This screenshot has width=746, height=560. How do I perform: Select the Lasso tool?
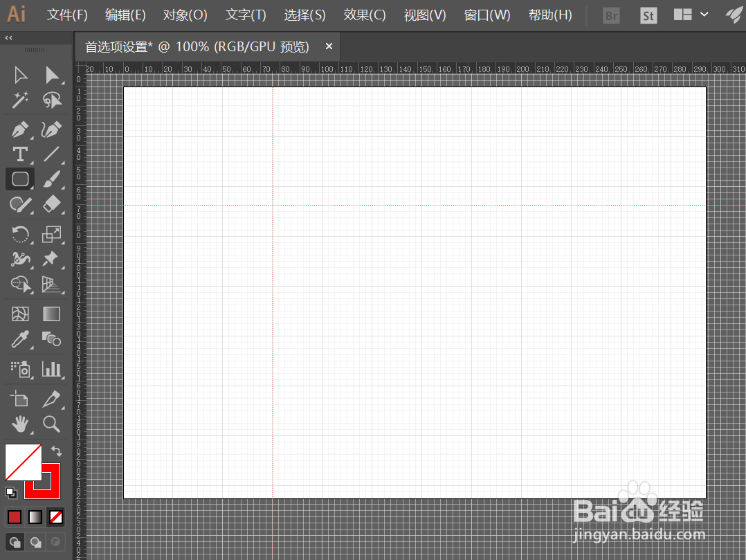point(51,100)
